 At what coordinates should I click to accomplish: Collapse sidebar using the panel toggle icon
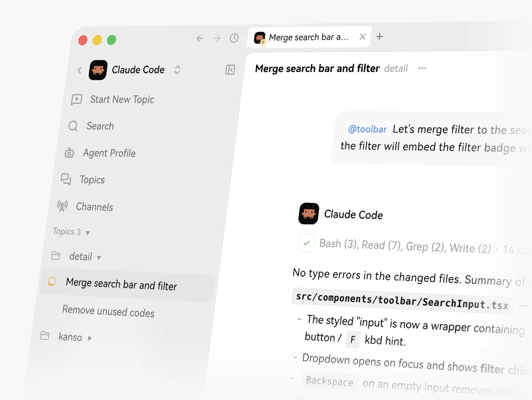click(x=230, y=70)
